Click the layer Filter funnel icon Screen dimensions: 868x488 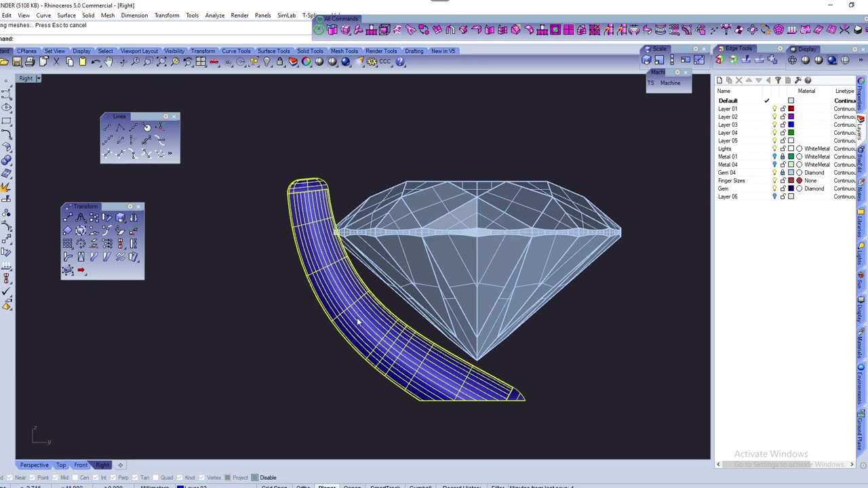[778, 80]
